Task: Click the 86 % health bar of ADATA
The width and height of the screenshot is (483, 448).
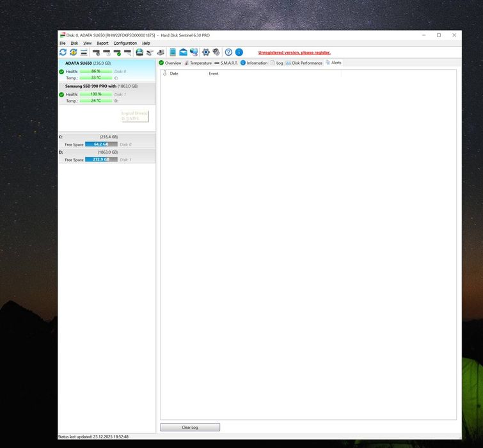Action: pyautogui.click(x=96, y=71)
